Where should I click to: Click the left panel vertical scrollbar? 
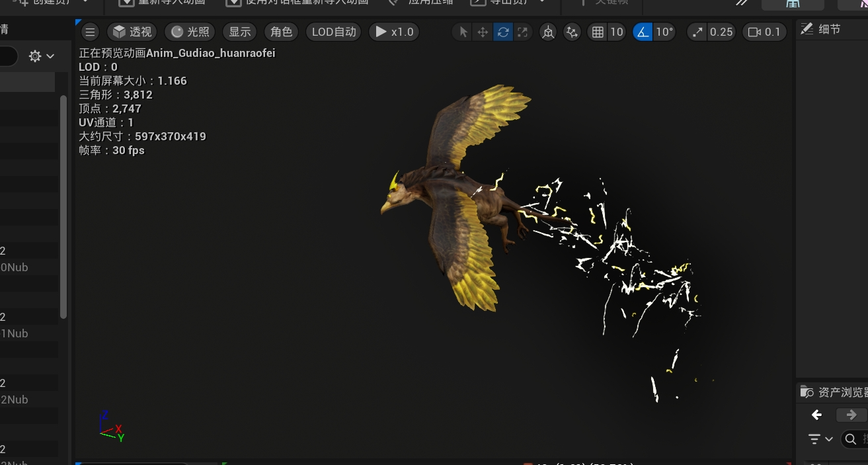[x=63, y=206]
